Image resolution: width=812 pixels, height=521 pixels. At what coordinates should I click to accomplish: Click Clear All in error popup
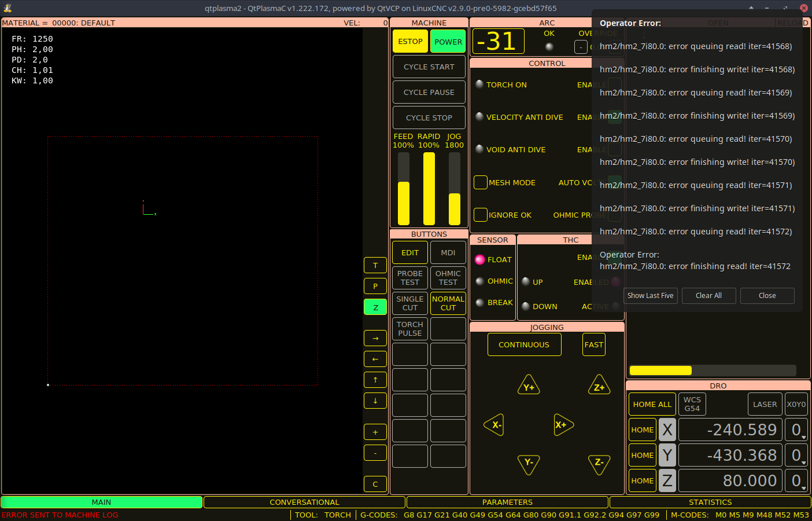[708, 295]
